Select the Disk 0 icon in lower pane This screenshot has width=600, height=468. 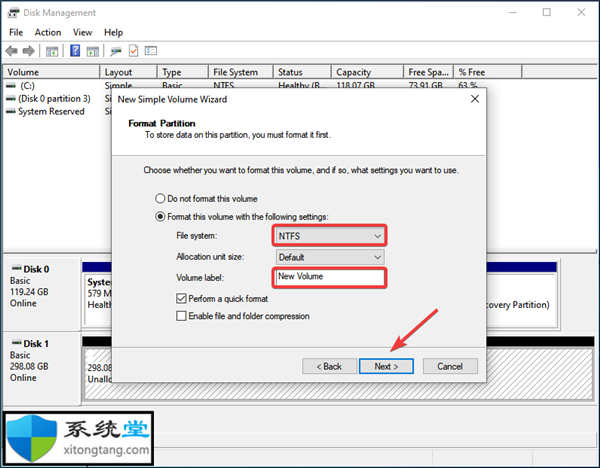pos(16,268)
